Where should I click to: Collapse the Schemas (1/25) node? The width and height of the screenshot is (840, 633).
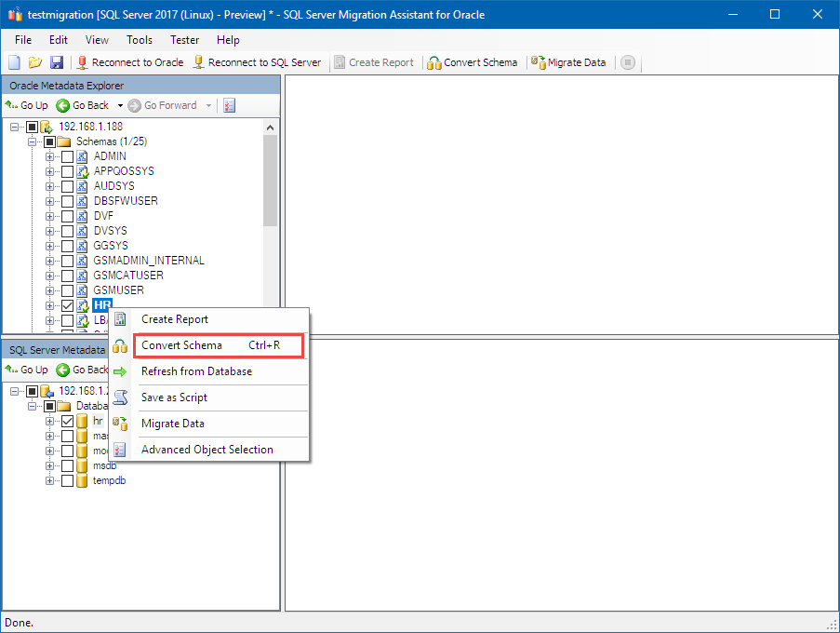32,141
